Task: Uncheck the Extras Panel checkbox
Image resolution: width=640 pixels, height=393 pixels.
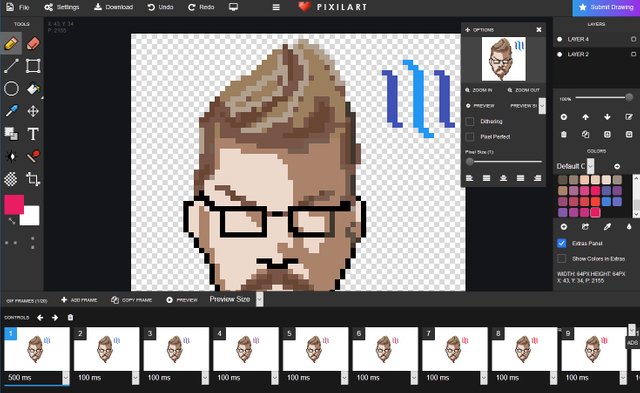Action: [562, 243]
